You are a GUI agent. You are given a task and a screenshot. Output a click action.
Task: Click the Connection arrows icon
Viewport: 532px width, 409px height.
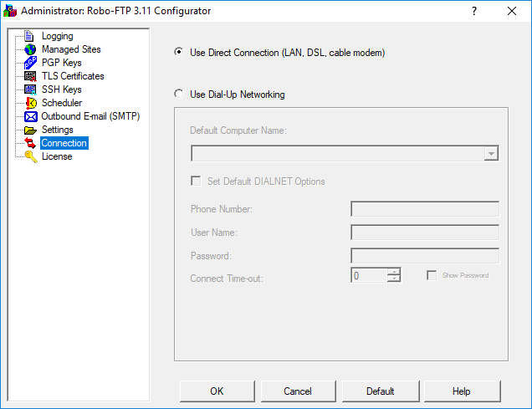click(30, 143)
